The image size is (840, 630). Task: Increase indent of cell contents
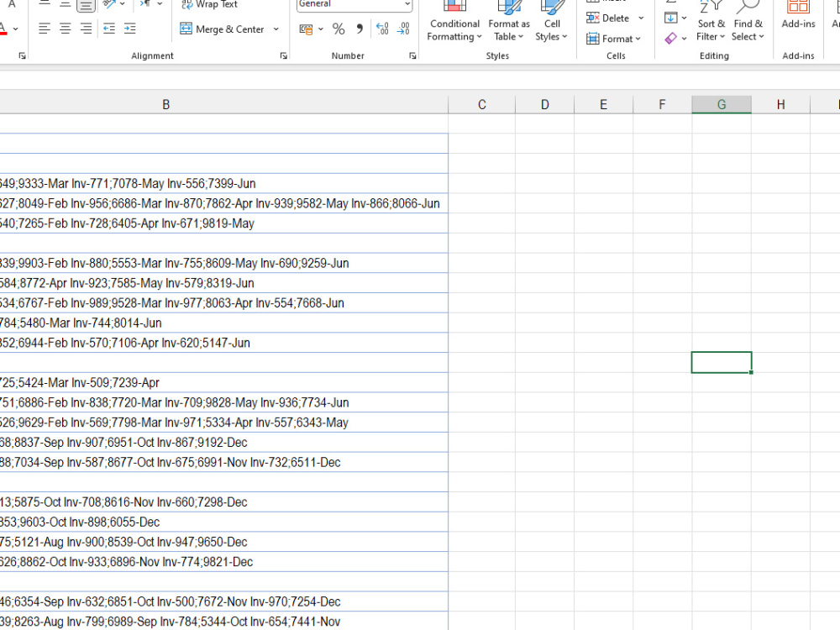tap(130, 29)
